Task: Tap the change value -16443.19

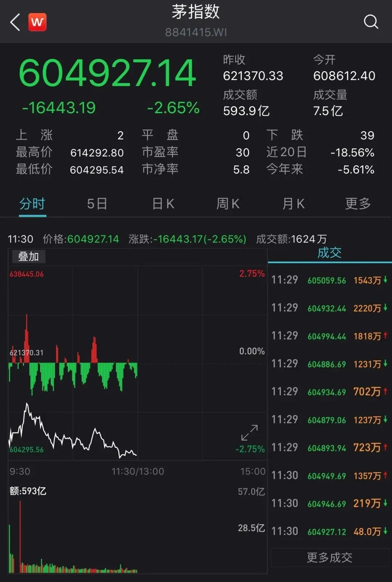Action: 59,107
